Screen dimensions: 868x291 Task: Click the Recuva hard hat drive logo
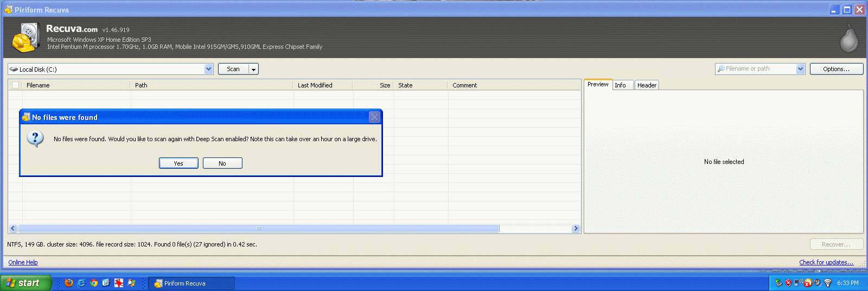click(25, 37)
